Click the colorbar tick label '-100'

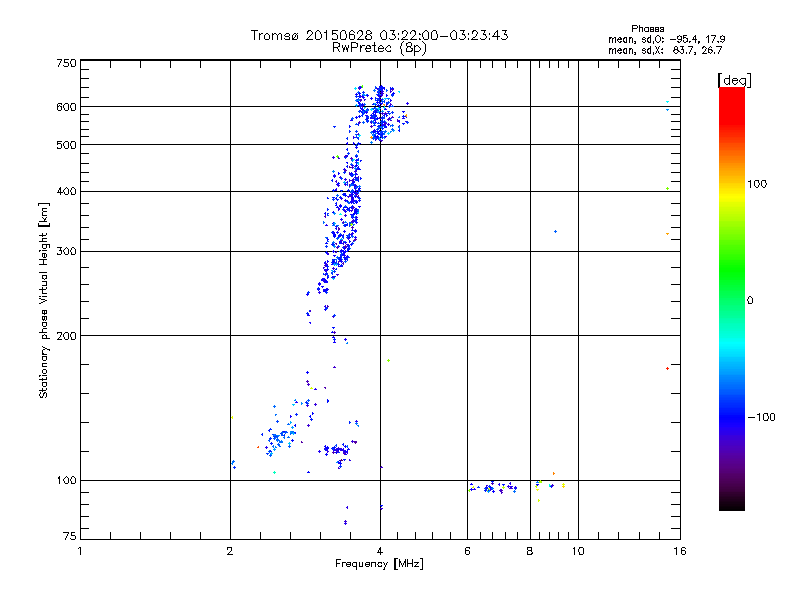click(x=761, y=417)
